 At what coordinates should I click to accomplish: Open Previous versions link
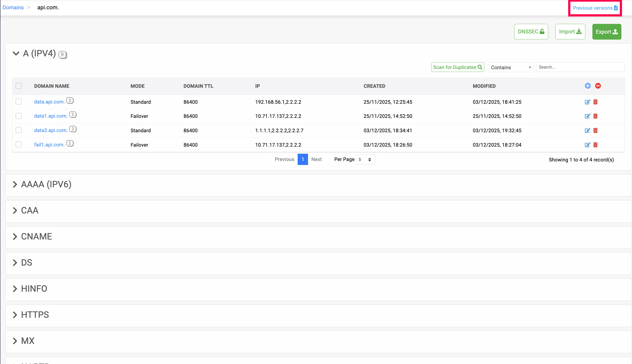pos(595,8)
